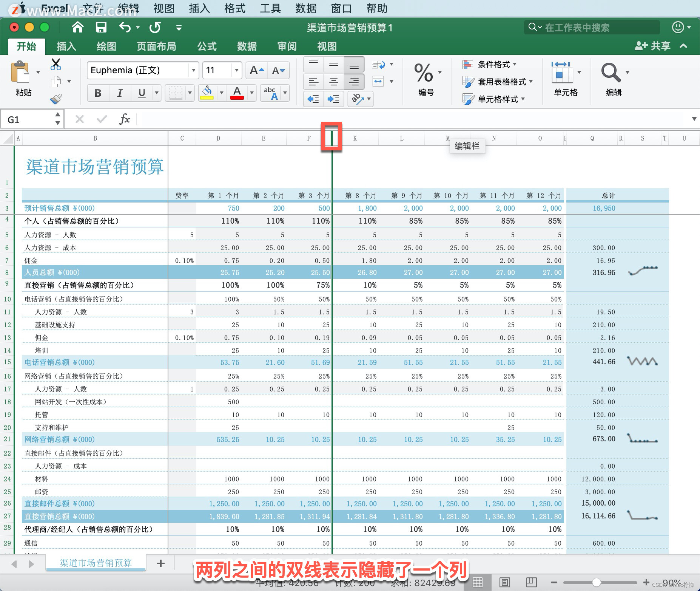Viewport: 700px width, 591px height.
Task: Click the Undo arrow icon
Action: click(x=125, y=27)
